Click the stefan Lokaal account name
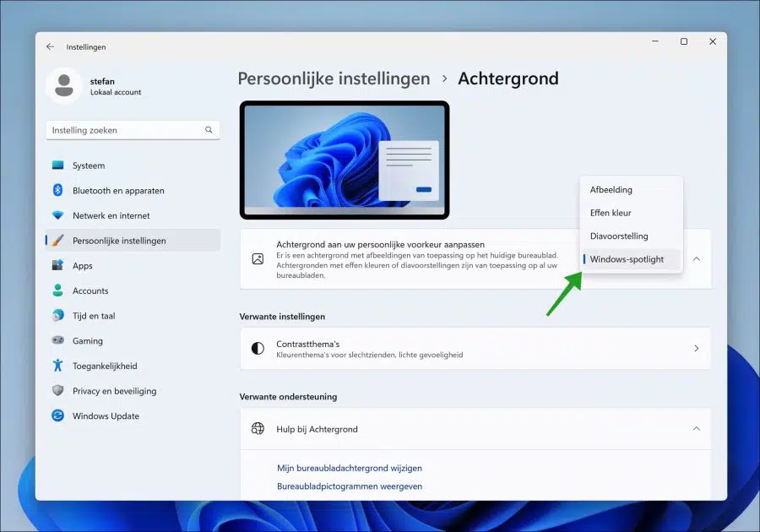Viewport: 760px width, 532px height. [x=116, y=86]
